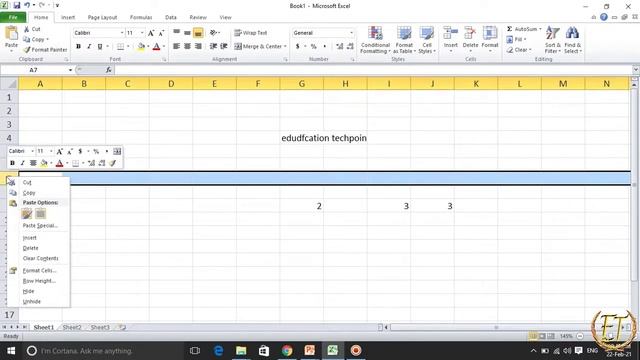Toggle ribbon Align Text Left
Viewport: 640px width, 360px height.
[x=176, y=47]
